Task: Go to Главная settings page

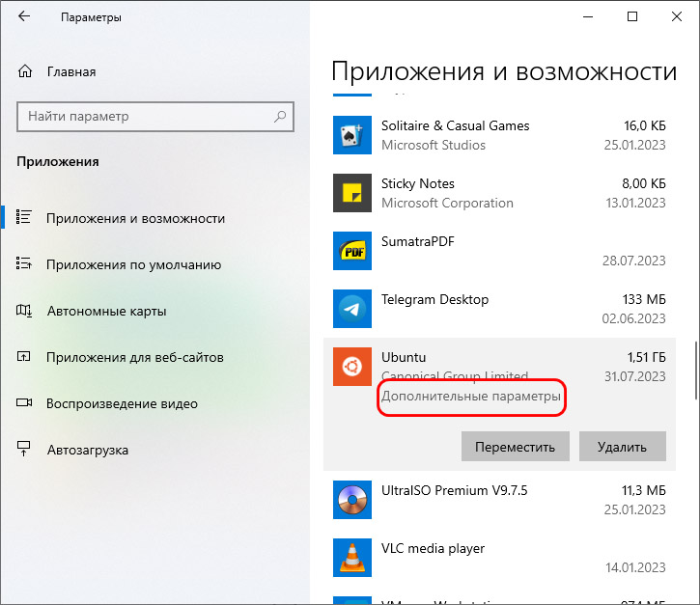Action: (71, 71)
